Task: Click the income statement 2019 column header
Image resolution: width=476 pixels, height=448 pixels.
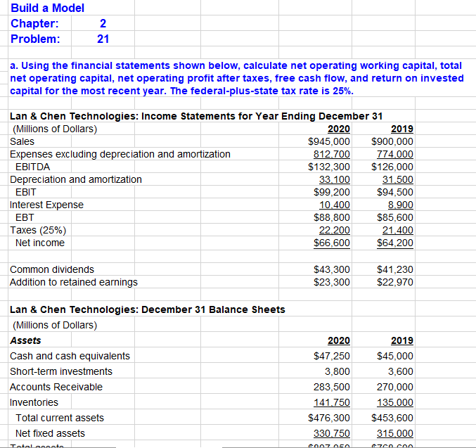Action: tap(402, 129)
